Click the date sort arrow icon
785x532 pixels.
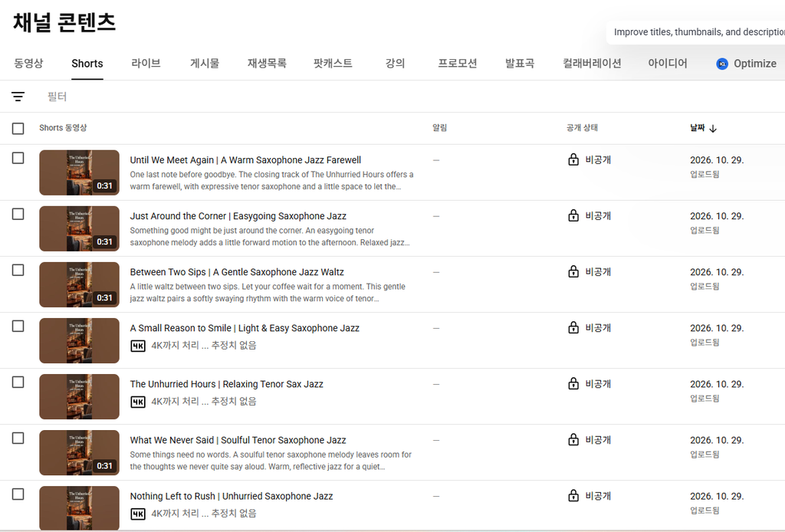713,129
